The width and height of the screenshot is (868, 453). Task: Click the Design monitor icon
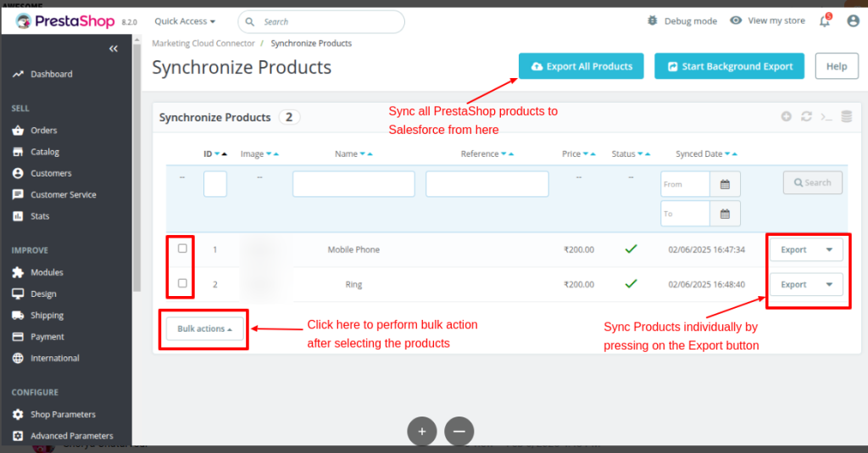[x=18, y=294]
